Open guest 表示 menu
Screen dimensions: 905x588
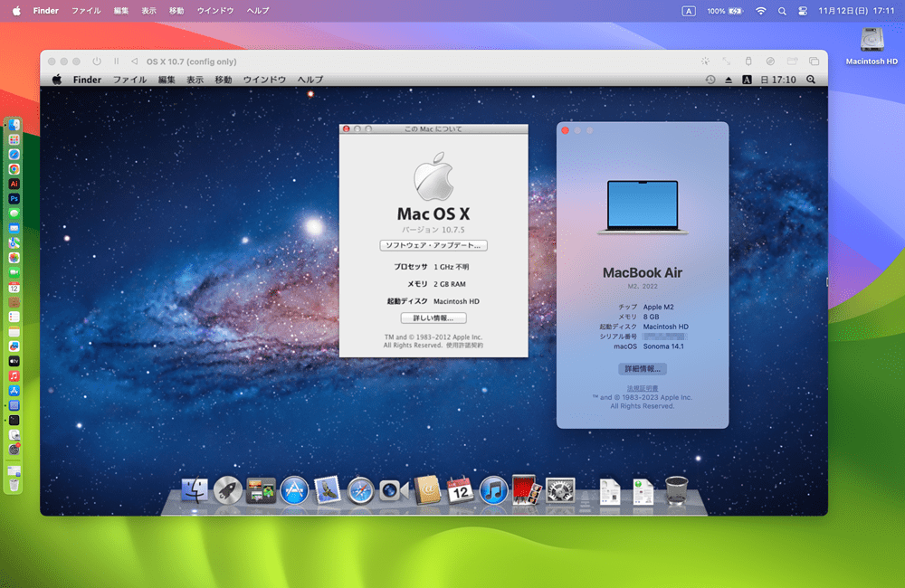pos(195,80)
